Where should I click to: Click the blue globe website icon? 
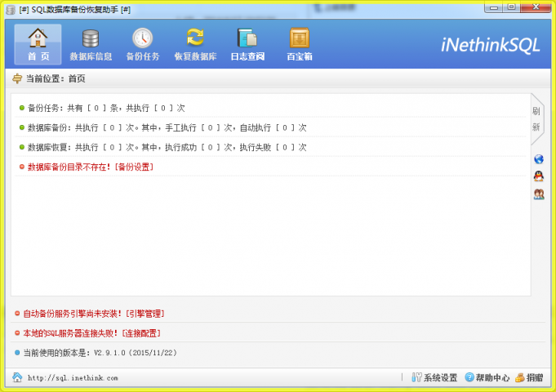point(538,159)
